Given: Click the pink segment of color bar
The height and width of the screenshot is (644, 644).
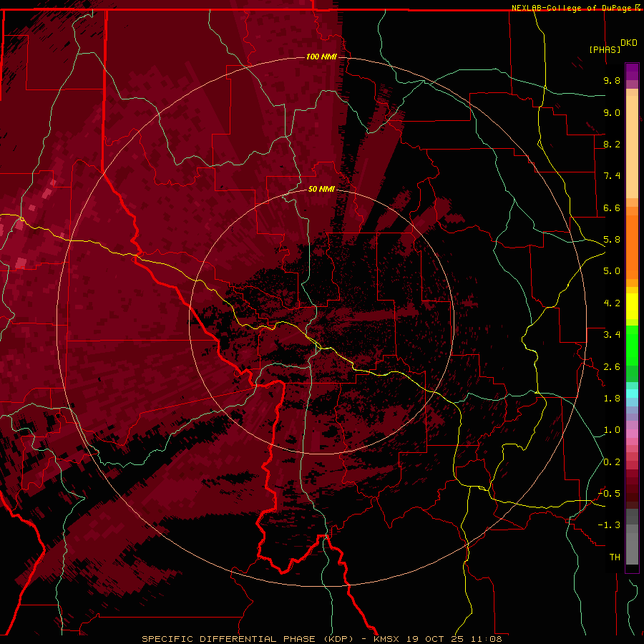Looking at the screenshot, I should 632,434.
